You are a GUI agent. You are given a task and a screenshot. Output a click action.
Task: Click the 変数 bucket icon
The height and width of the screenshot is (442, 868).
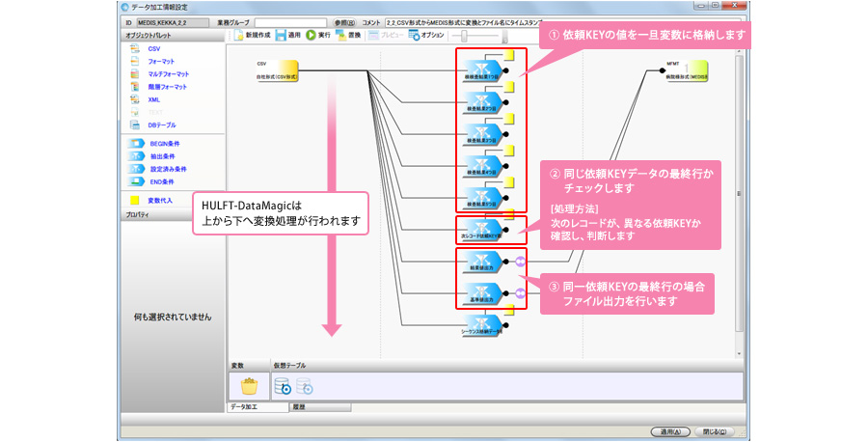point(250,386)
